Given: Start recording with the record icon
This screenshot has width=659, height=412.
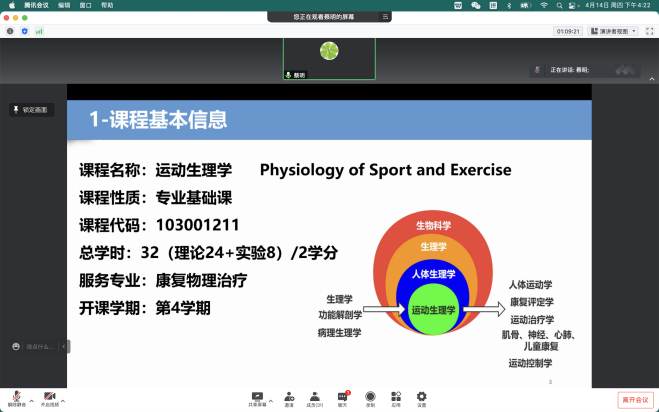Looking at the screenshot, I should pos(370,397).
